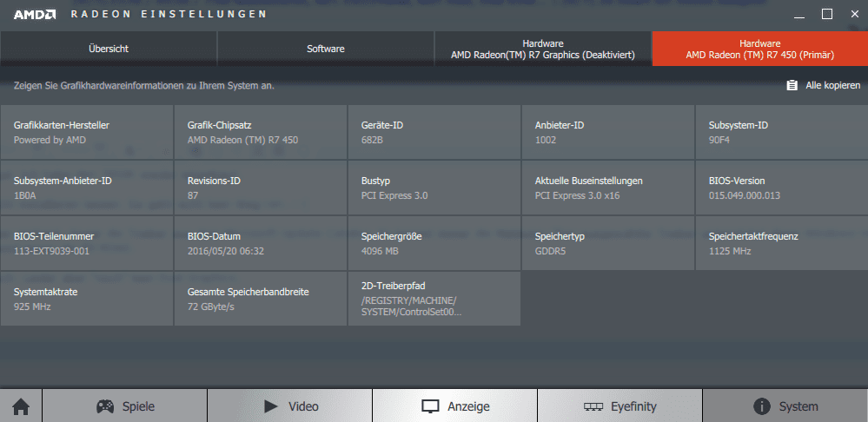Click BIOS-Datum value 2016/05/20 06:32
This screenshot has width=868, height=422.
tap(226, 251)
